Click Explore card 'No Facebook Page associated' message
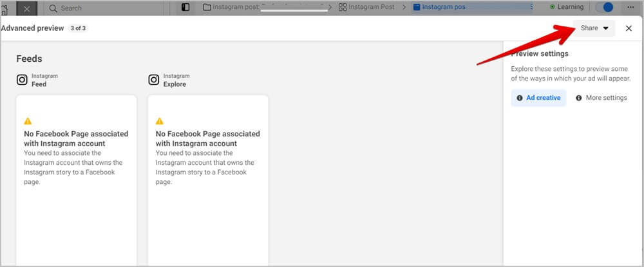This screenshot has width=644, height=267. pos(208,138)
